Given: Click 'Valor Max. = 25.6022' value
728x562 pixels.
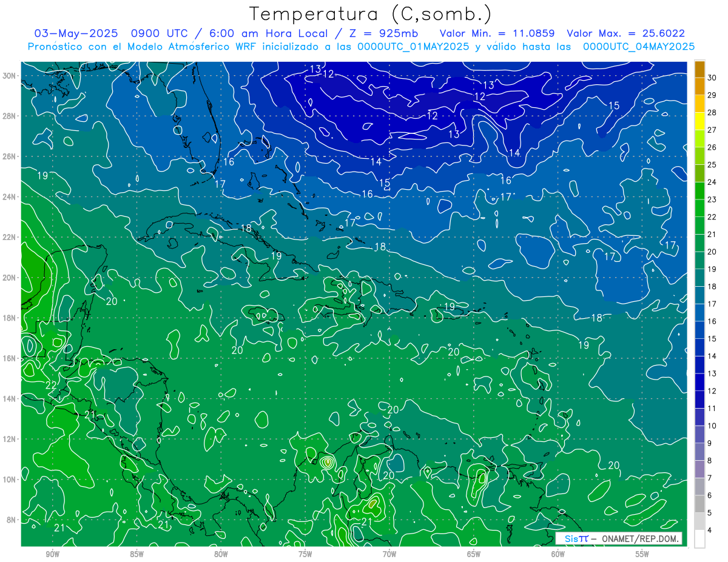Looking at the screenshot, I should 626,33.
